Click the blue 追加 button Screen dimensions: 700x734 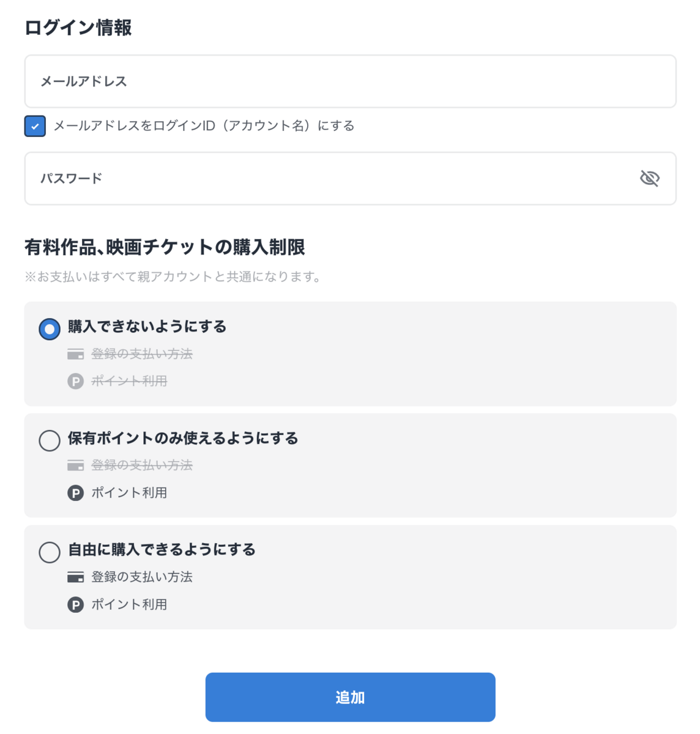coord(350,697)
